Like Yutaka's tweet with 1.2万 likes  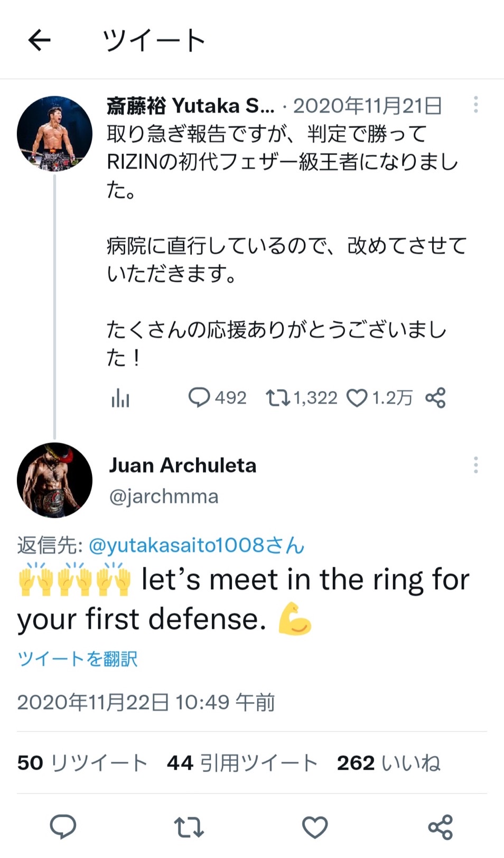pyautogui.click(x=357, y=398)
